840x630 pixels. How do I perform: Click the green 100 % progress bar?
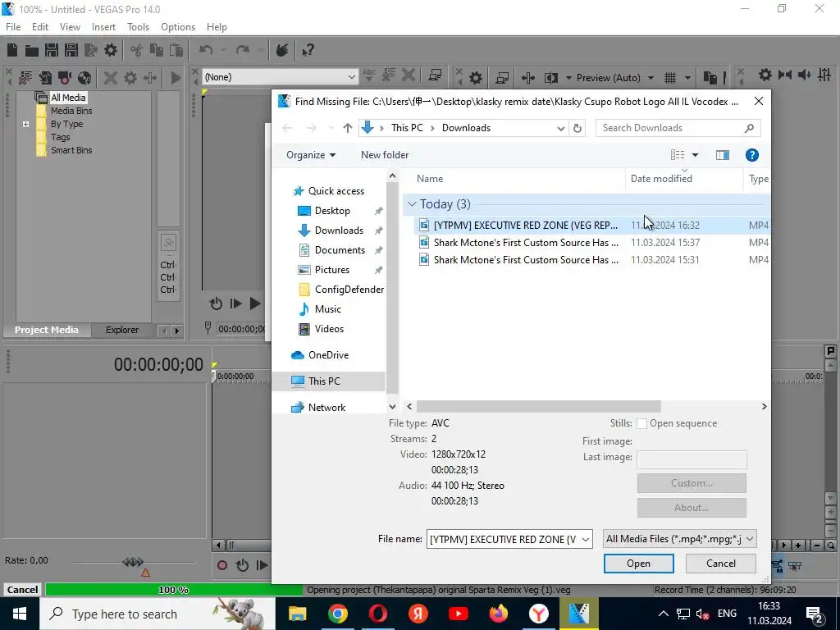tap(174, 590)
